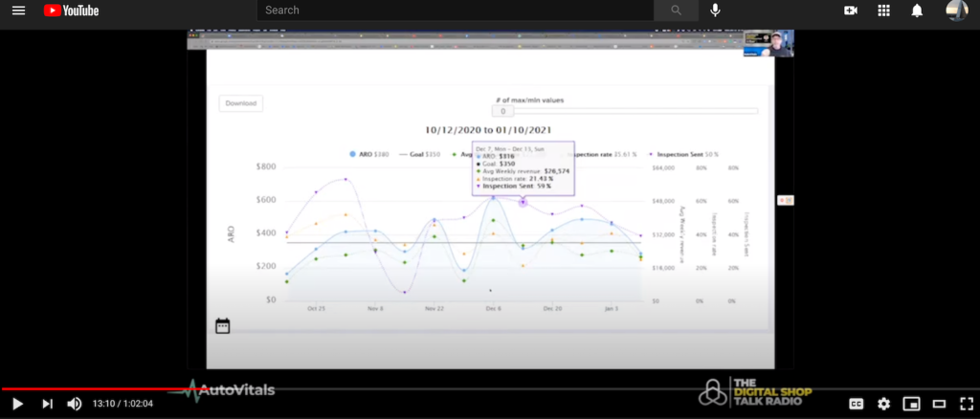Seek on the red video progress bar
The width and height of the screenshot is (980, 419).
[490, 389]
